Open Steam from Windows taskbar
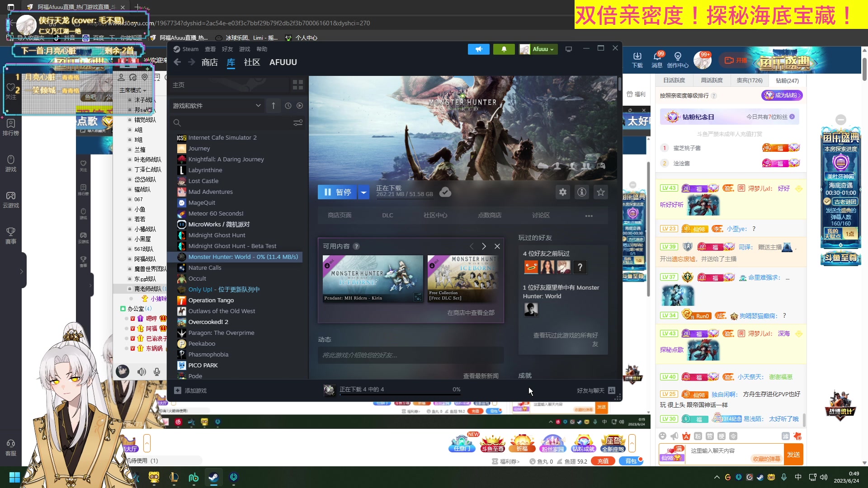This screenshot has width=868, height=488. coord(213,477)
